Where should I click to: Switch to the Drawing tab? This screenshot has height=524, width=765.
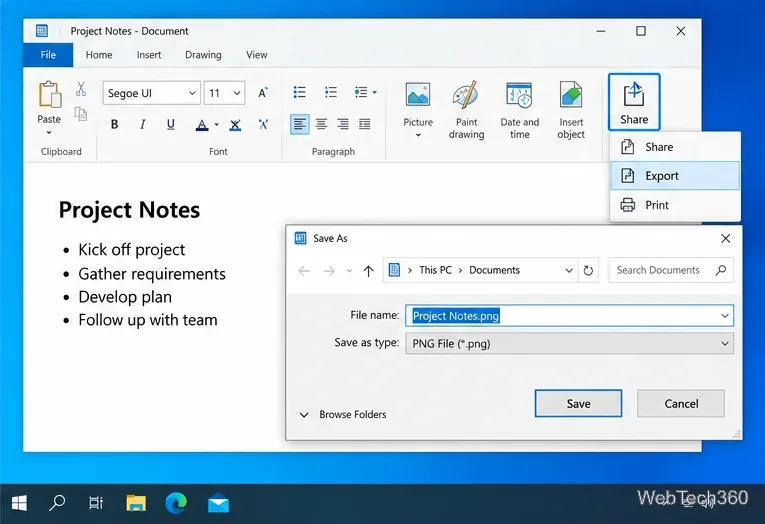click(203, 55)
